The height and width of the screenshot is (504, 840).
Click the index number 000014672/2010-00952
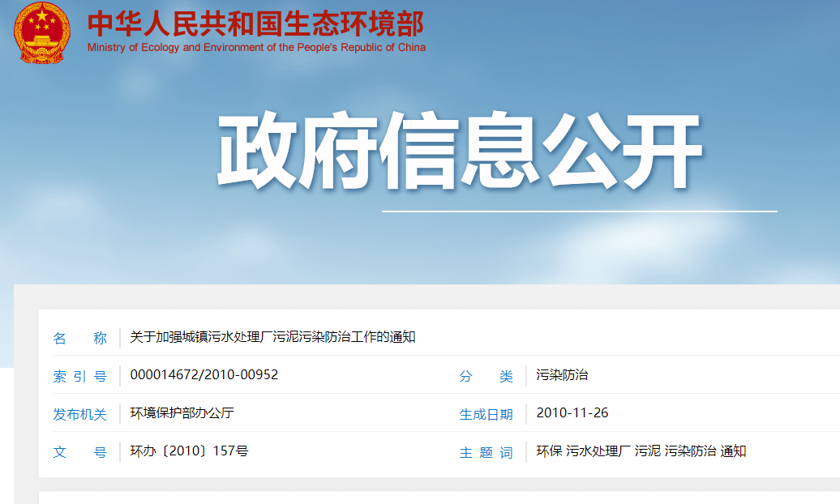(204, 375)
